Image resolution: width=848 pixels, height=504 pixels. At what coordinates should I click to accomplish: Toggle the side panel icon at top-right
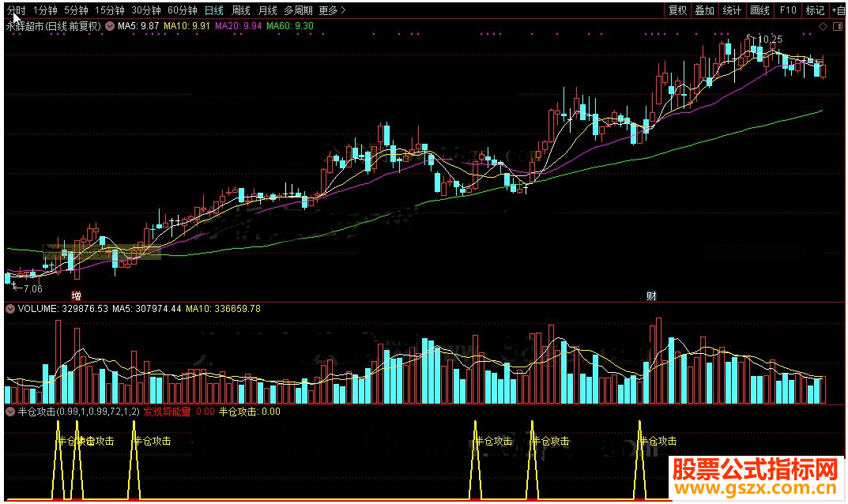(838, 27)
